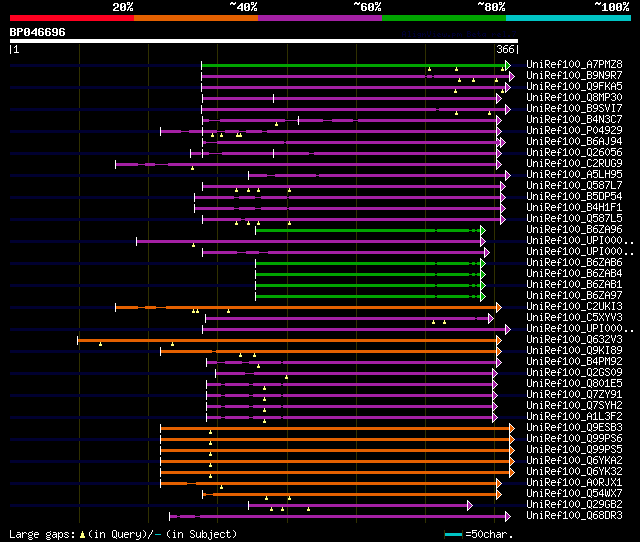The height and width of the screenshot is (542, 640).
Task: Click the white BP046696 query sequence bar
Action: pyautogui.click(x=264, y=41)
